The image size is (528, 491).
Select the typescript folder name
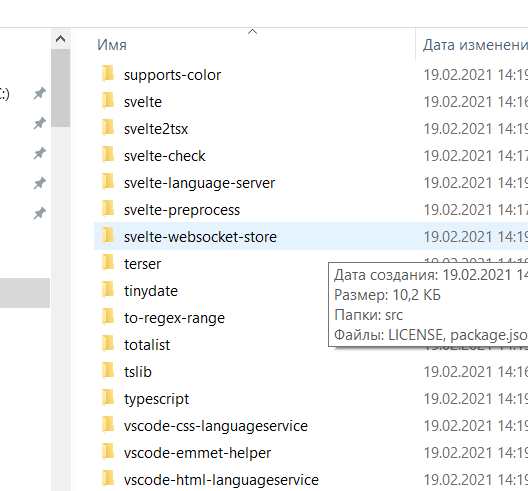(157, 399)
